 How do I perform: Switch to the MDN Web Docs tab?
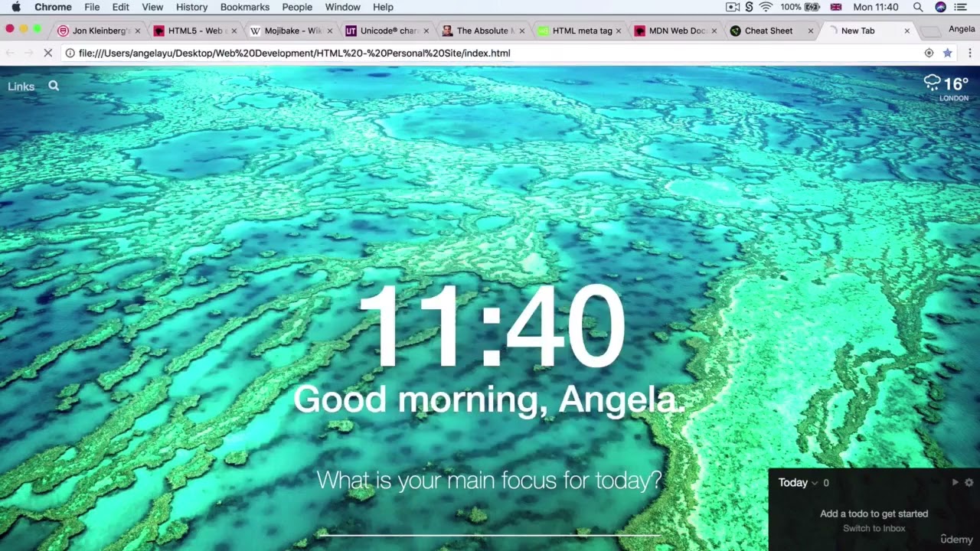click(x=674, y=31)
